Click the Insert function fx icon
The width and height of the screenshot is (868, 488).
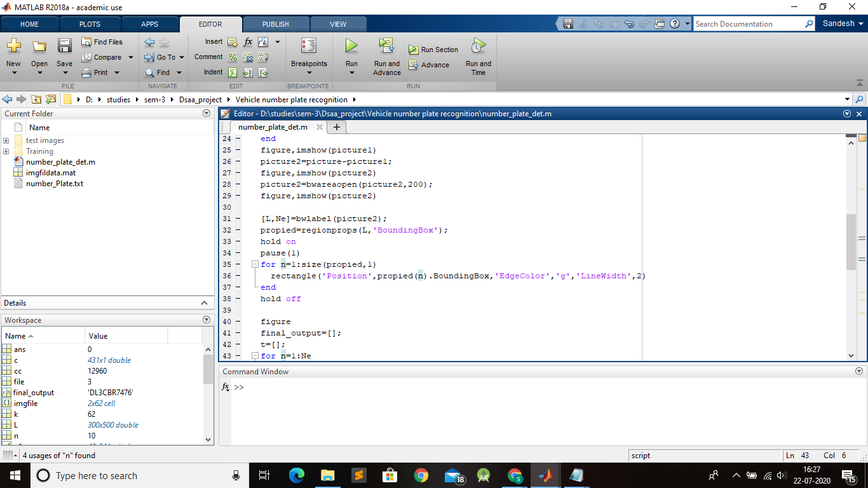248,42
